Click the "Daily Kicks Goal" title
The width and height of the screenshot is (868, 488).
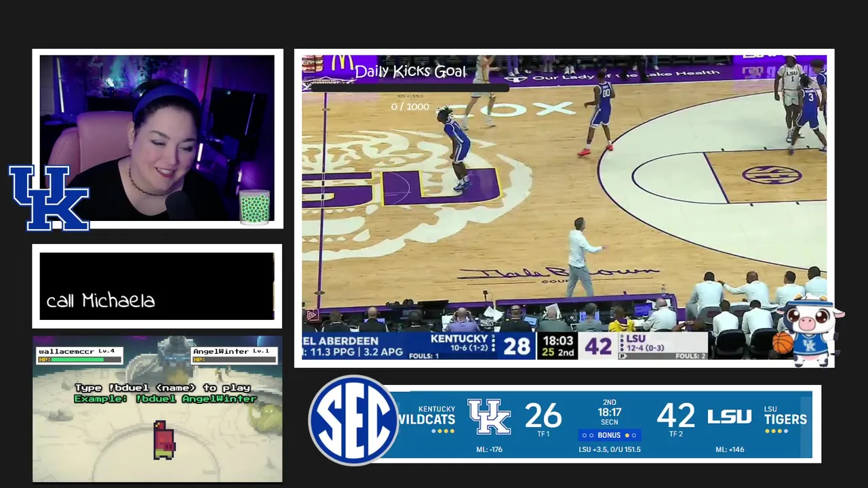point(410,71)
